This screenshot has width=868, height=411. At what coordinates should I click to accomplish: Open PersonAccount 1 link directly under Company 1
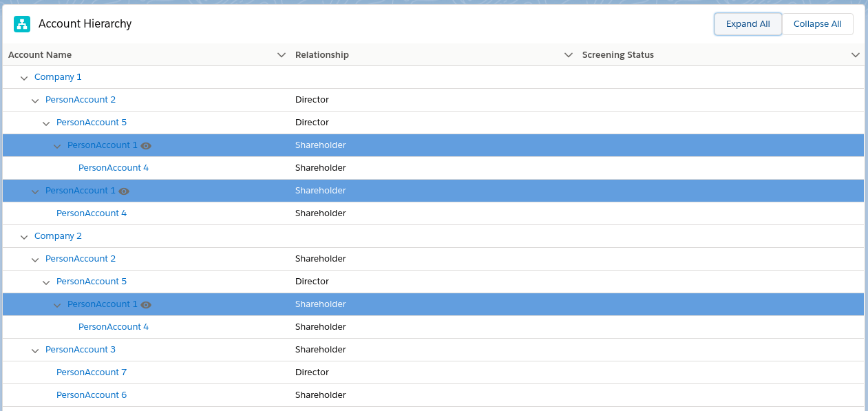tap(81, 191)
